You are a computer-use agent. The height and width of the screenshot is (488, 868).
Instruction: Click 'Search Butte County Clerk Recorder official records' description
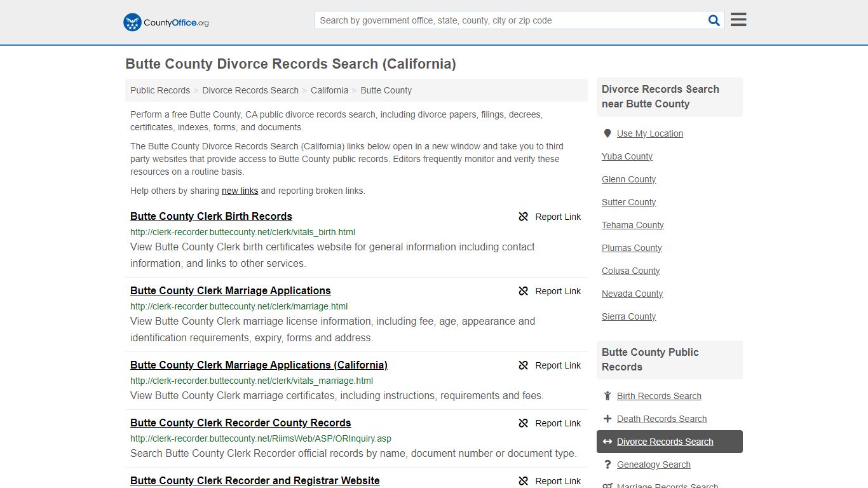tap(353, 453)
